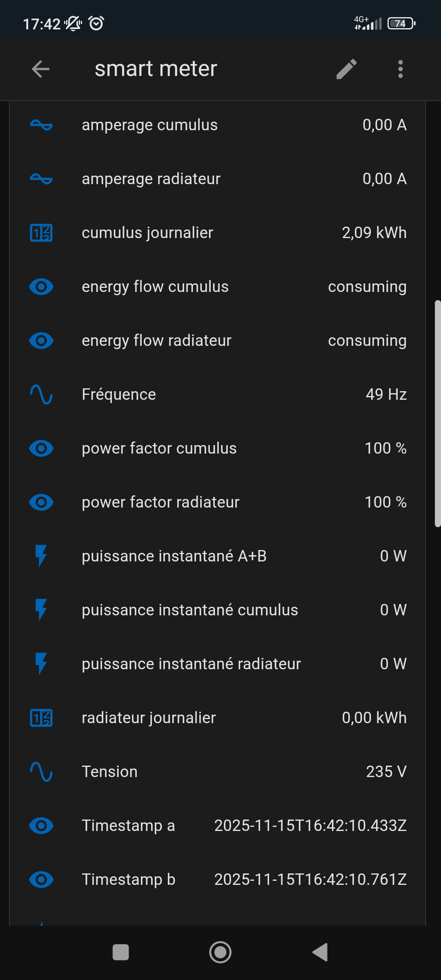The width and height of the screenshot is (441, 980).
Task: Tap the radiateur journalier counter icon
Action: [x=41, y=718]
